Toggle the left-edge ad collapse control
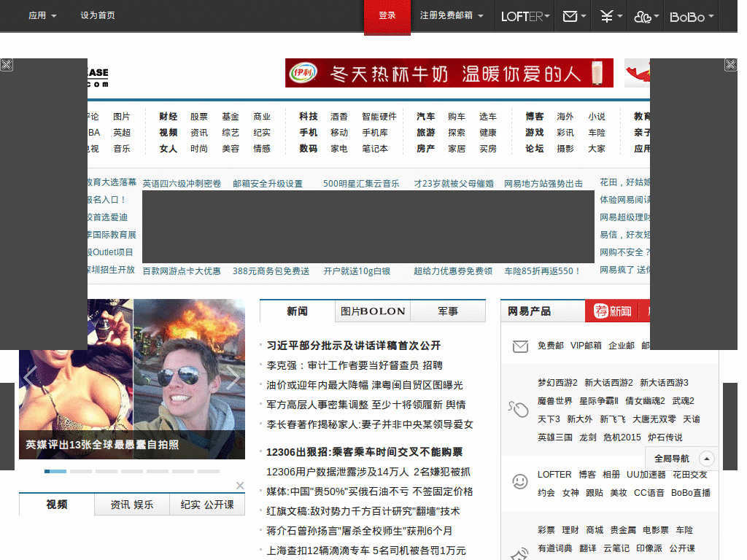The height and width of the screenshot is (560, 747). 7,64
